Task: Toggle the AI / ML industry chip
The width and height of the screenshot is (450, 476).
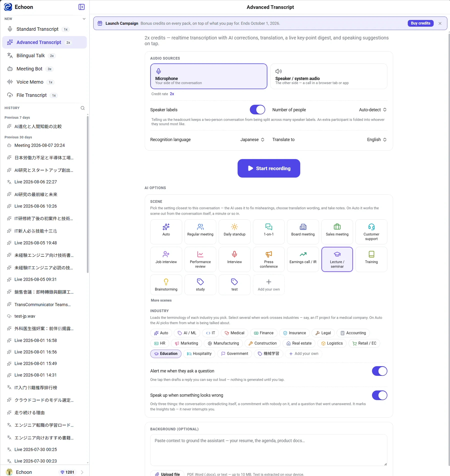Action: [187, 333]
